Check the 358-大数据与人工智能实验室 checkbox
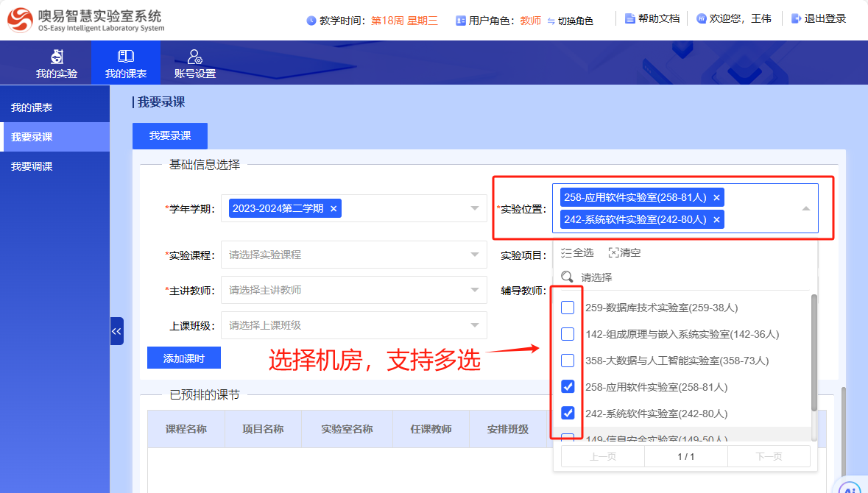Image resolution: width=868 pixels, height=493 pixels. coord(568,361)
